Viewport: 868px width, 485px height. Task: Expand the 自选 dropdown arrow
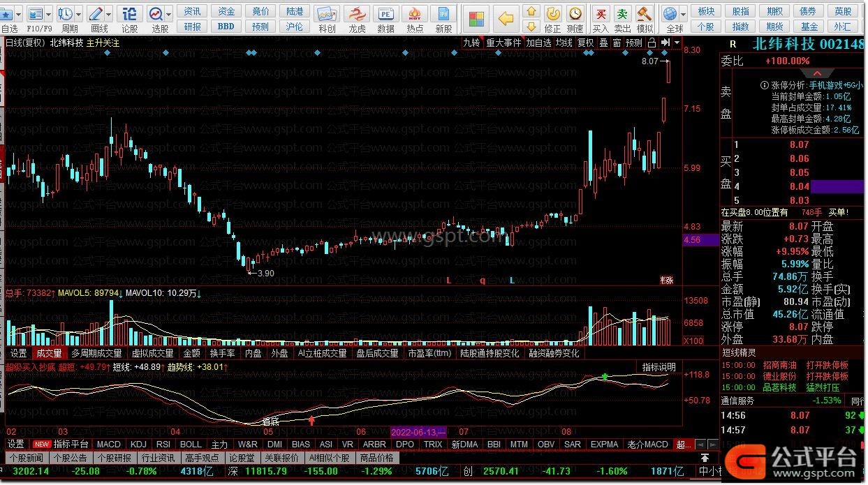(19, 14)
